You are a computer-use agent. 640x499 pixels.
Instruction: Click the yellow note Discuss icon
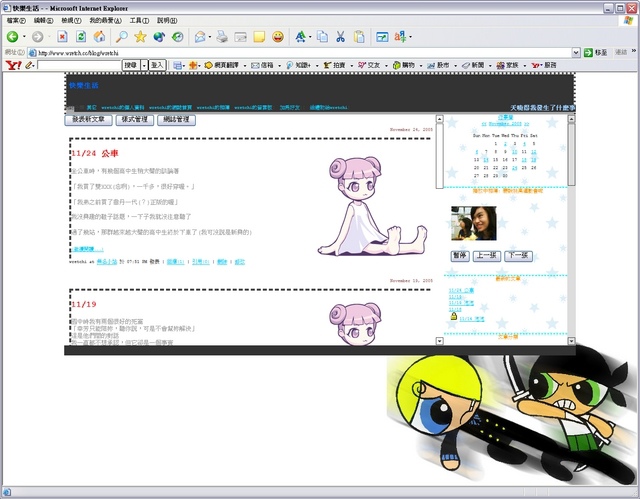pos(259,37)
